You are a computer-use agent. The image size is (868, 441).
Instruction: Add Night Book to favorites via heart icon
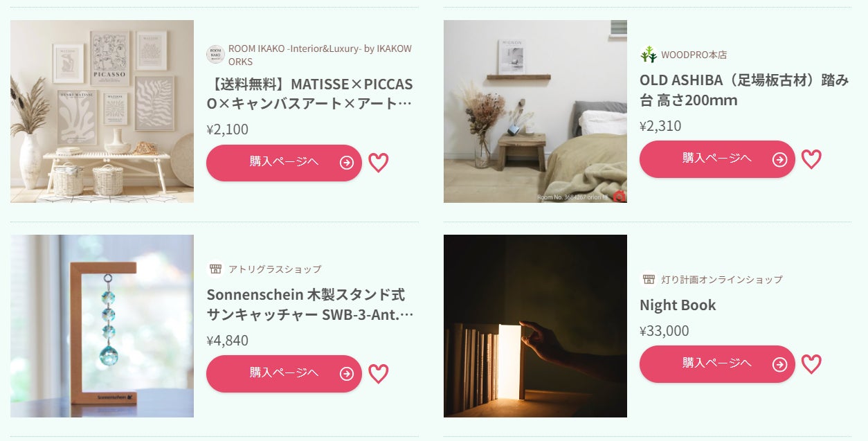811,364
